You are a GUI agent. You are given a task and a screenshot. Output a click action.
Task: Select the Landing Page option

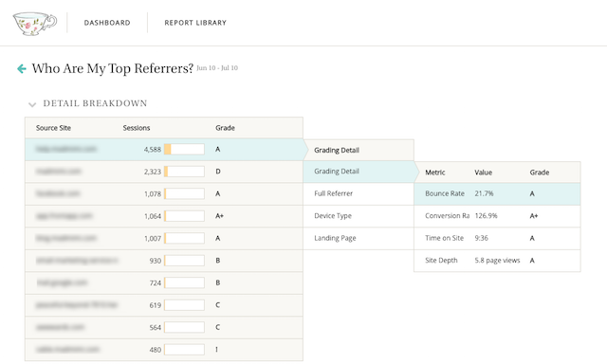pos(359,238)
